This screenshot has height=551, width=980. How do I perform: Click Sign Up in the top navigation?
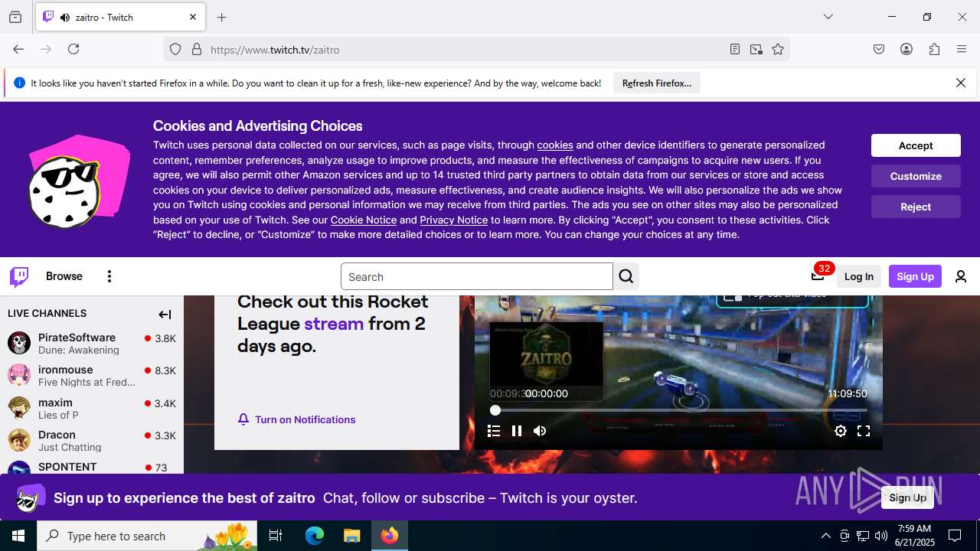point(915,276)
